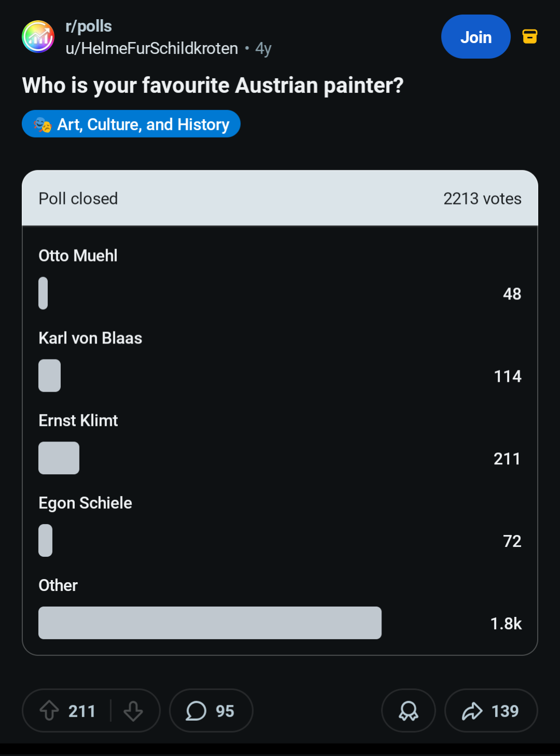
Task: Tap the share arrow icon
Action: (472, 710)
